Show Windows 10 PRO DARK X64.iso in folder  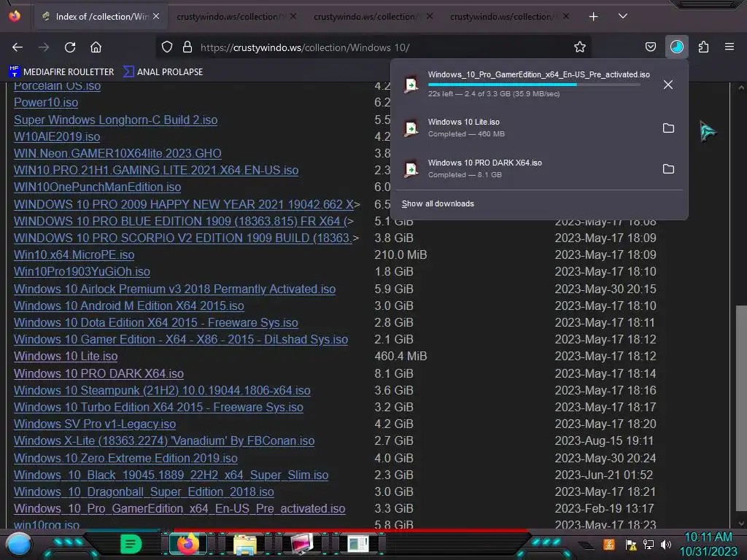click(668, 169)
